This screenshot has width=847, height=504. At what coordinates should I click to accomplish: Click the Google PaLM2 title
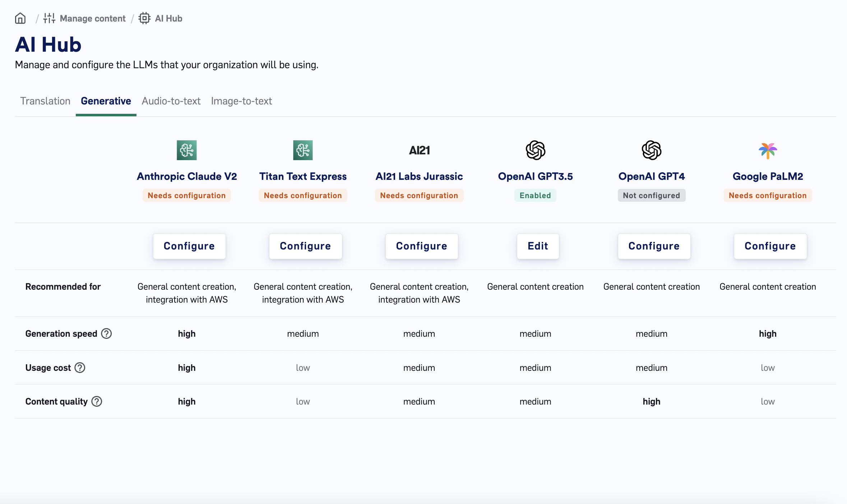(768, 176)
